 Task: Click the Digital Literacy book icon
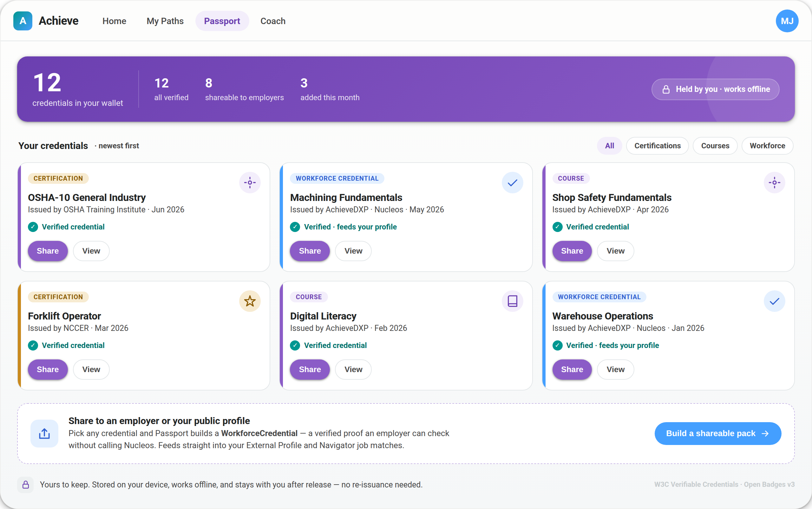pos(512,301)
